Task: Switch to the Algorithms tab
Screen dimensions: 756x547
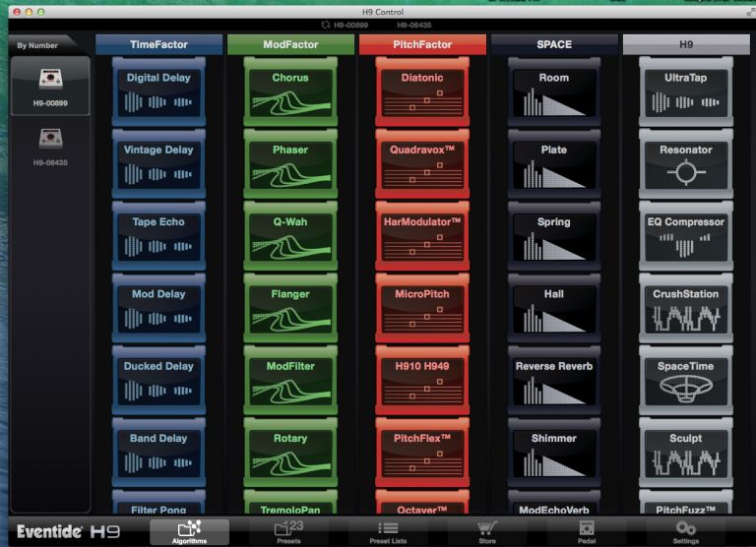Action: click(x=189, y=532)
